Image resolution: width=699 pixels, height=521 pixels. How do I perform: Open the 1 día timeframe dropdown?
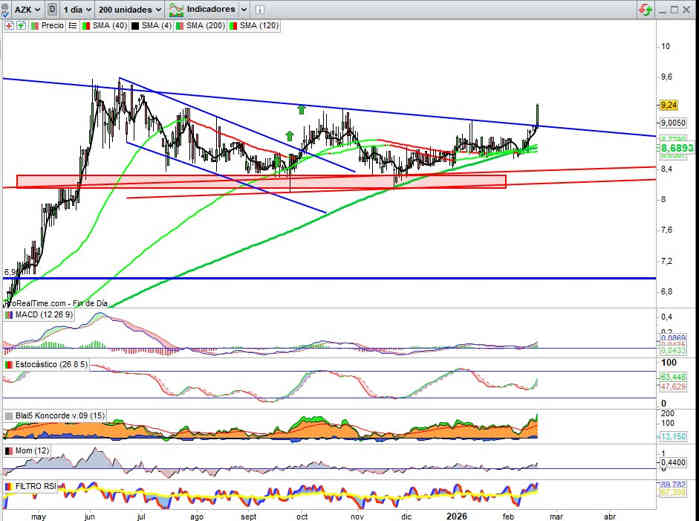pyautogui.click(x=77, y=9)
